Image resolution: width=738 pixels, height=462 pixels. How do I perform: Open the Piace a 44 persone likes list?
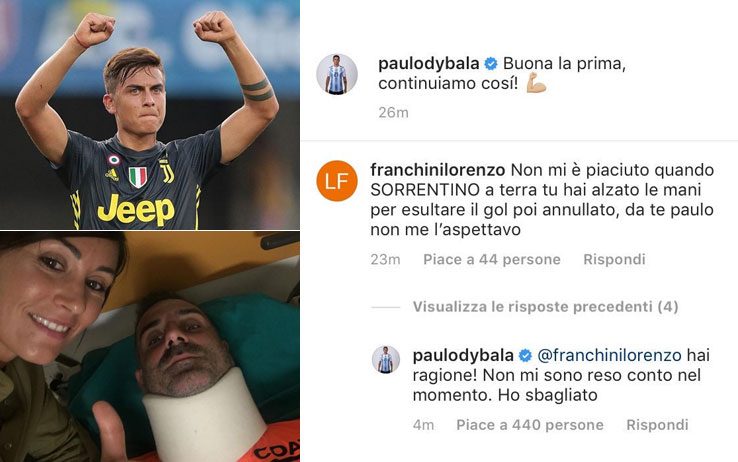tap(492, 259)
